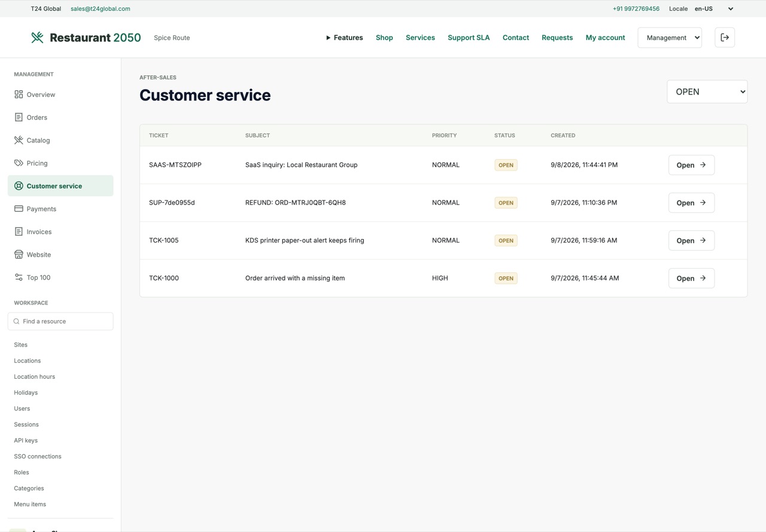Click the Top 100 icon
Screen dimensions: 766x532
point(19,277)
